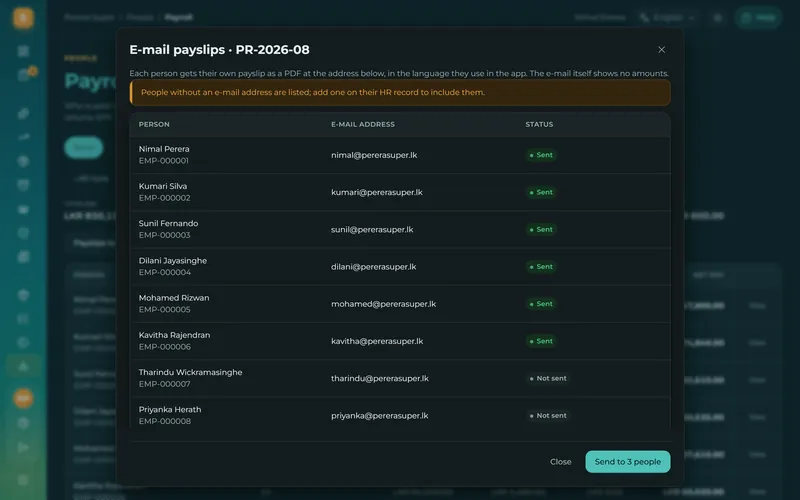
Task: Click the name Mohamed Rizwan
Action: tap(173, 298)
